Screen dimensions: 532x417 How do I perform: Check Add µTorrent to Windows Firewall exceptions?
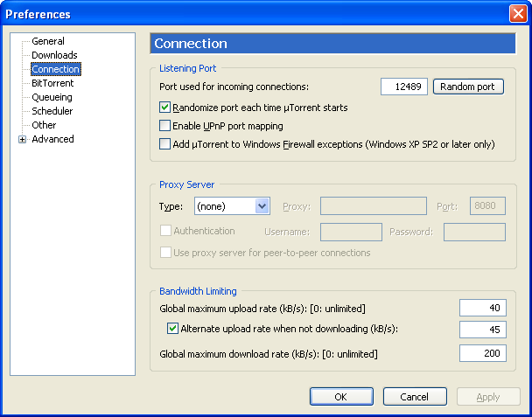coord(164,144)
